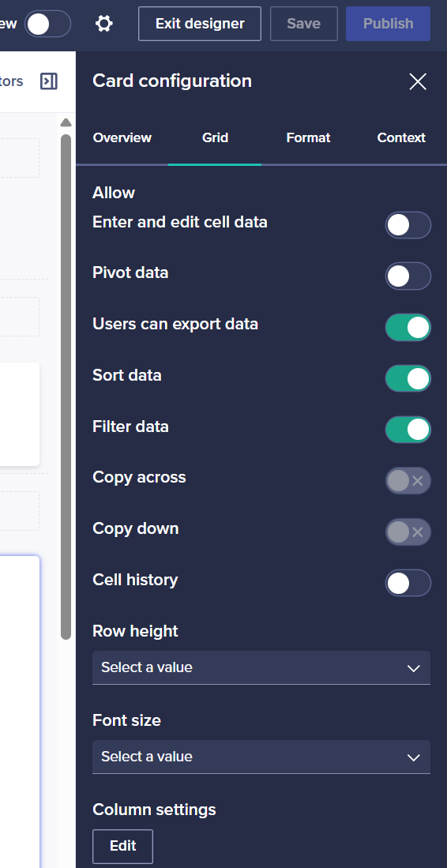The image size is (447, 868).
Task: Click the Exit designer button
Action: (200, 24)
